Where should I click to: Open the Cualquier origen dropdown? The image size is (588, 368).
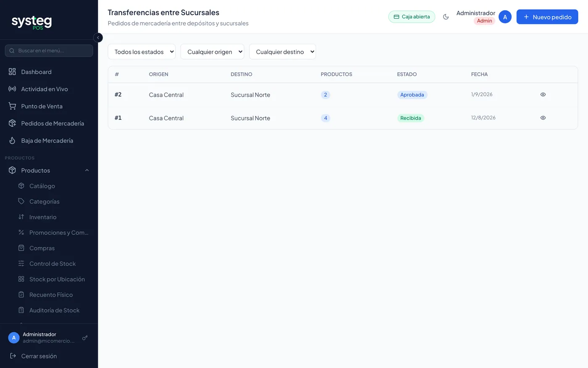click(x=213, y=52)
